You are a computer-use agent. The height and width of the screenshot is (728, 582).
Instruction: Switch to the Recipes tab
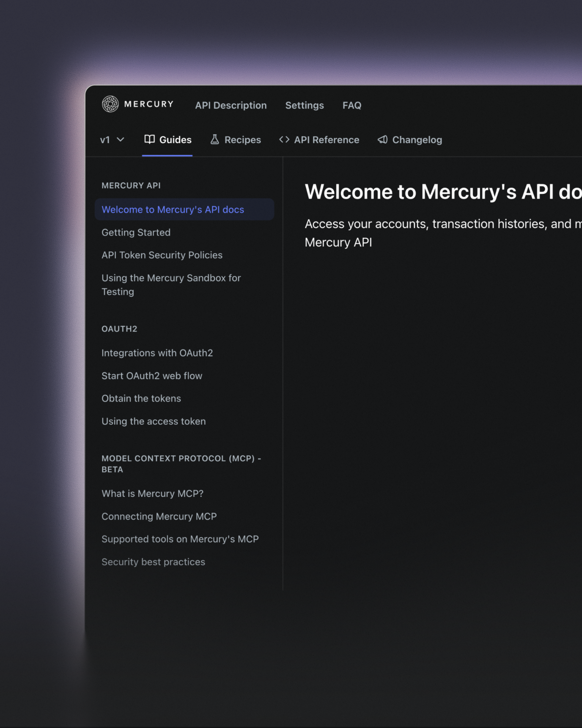click(236, 140)
